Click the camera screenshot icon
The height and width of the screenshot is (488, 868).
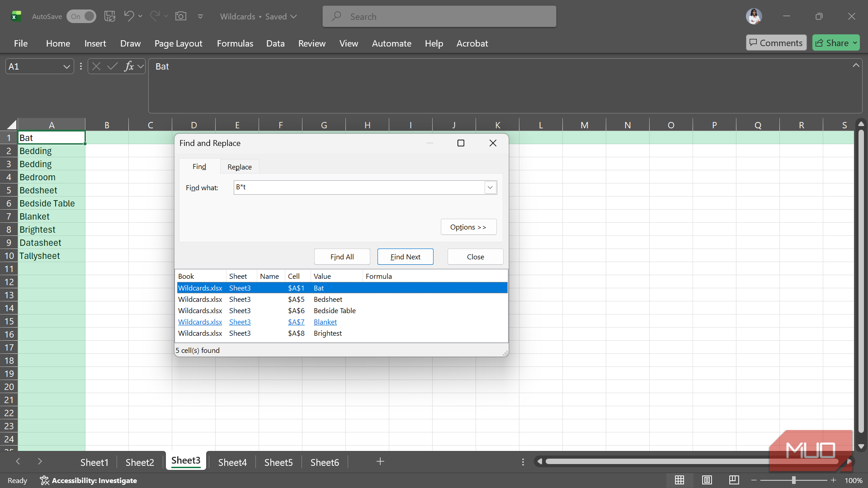click(x=181, y=16)
